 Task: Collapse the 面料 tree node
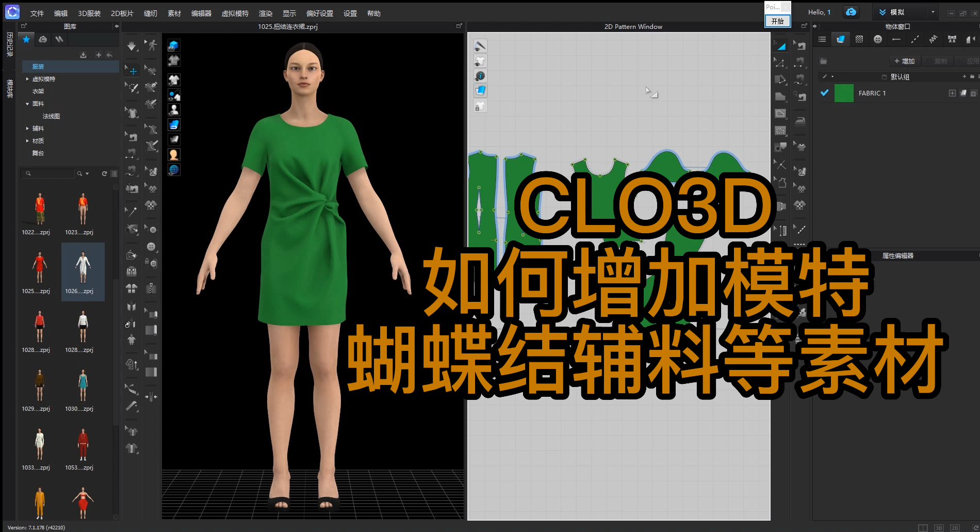27,104
